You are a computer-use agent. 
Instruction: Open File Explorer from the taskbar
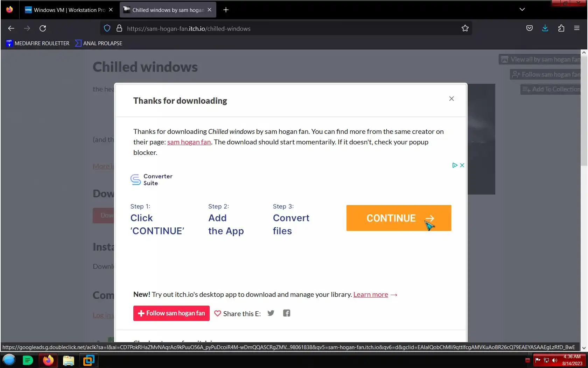69,360
